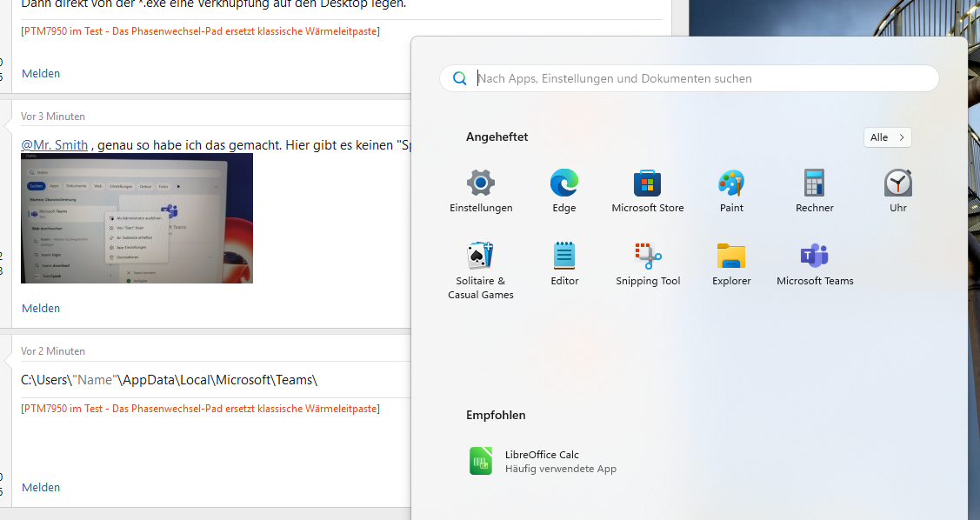Image resolution: width=980 pixels, height=520 pixels.
Task: Click the Empfohlen section heading
Action: coord(496,415)
